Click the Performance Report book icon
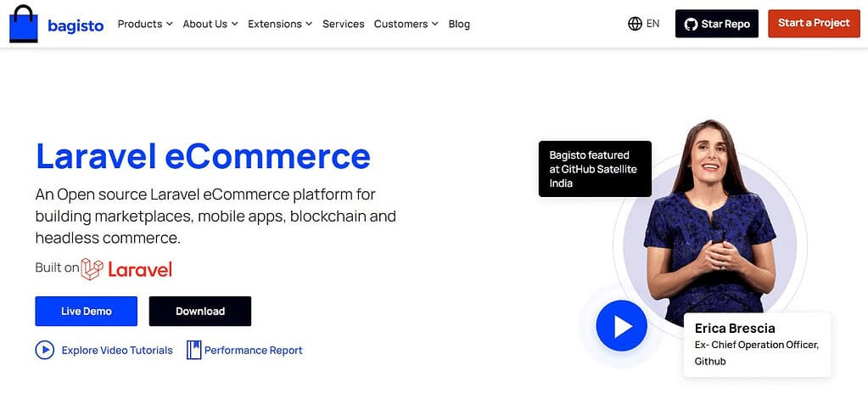This screenshot has width=868, height=405. (193, 350)
